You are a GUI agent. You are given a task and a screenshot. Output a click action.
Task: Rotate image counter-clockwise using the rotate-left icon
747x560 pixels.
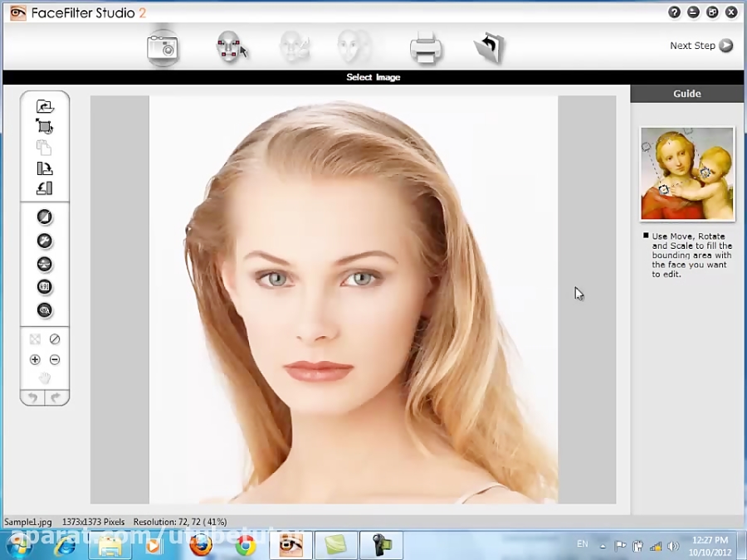tap(45, 188)
